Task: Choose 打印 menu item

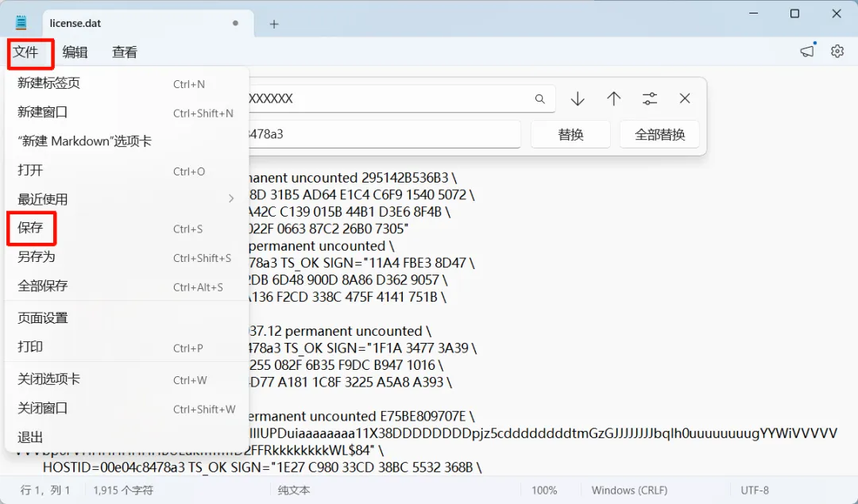Action: [x=127, y=347]
